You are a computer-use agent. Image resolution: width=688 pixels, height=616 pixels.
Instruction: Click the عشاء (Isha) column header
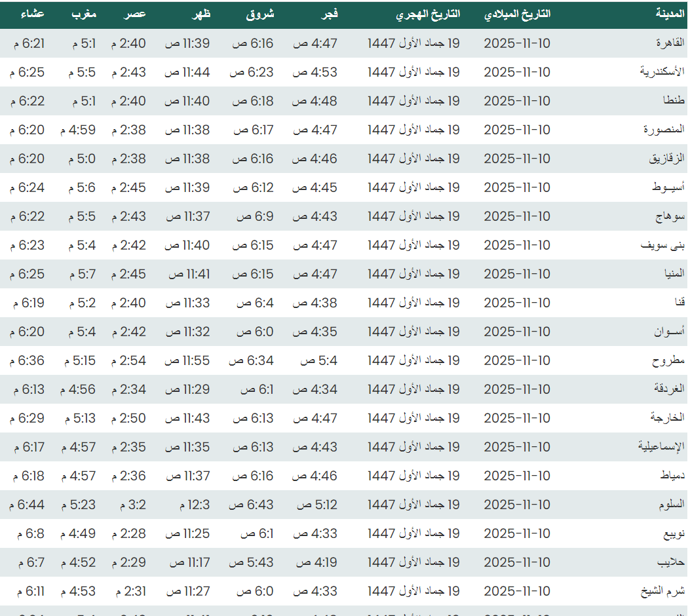[x=32, y=14]
